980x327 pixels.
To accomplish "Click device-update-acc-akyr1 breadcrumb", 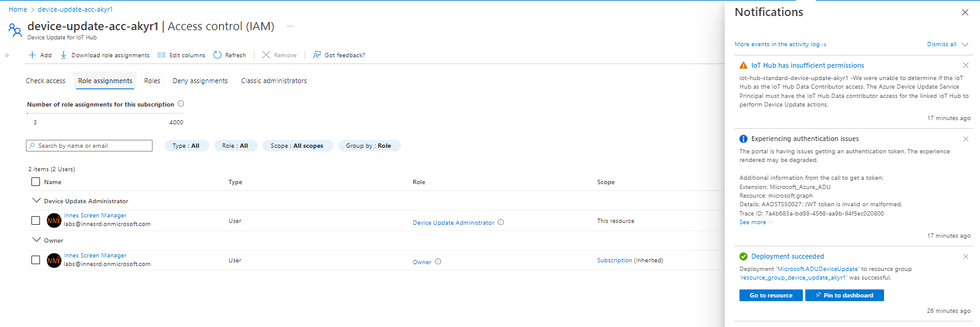I will (x=75, y=9).
